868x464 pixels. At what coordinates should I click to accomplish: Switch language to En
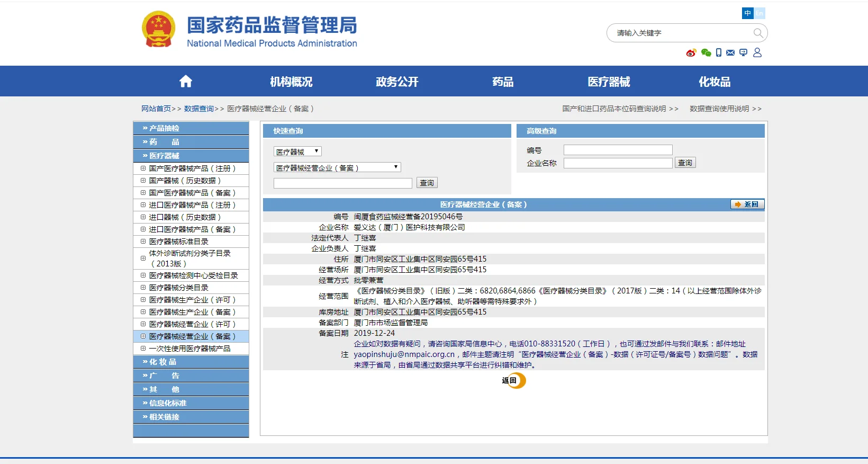click(759, 13)
